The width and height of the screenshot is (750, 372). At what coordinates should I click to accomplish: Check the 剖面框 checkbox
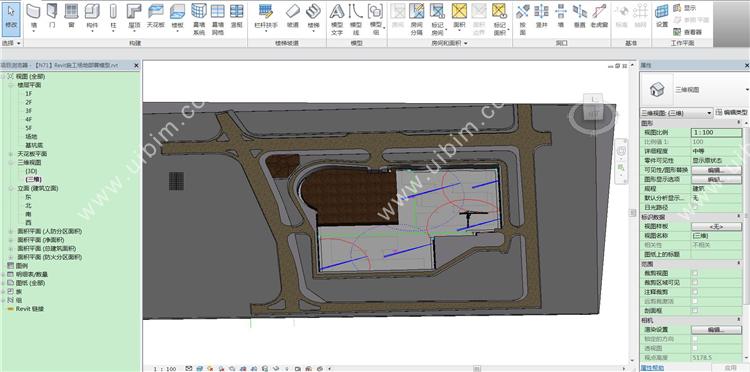tap(695, 310)
